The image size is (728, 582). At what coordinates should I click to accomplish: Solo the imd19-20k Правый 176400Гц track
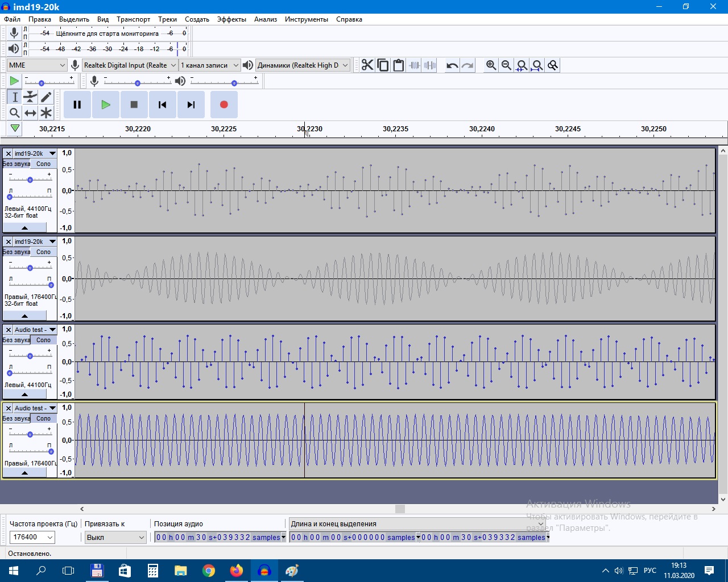(x=44, y=252)
